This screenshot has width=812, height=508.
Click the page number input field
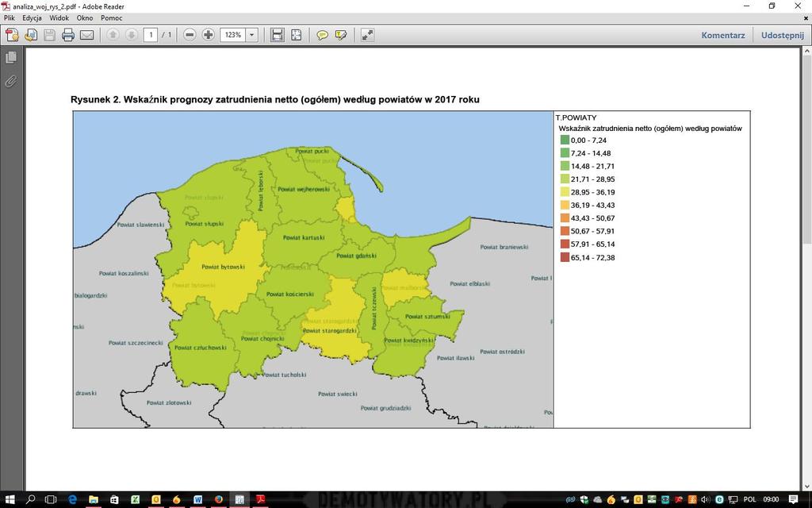(150, 35)
